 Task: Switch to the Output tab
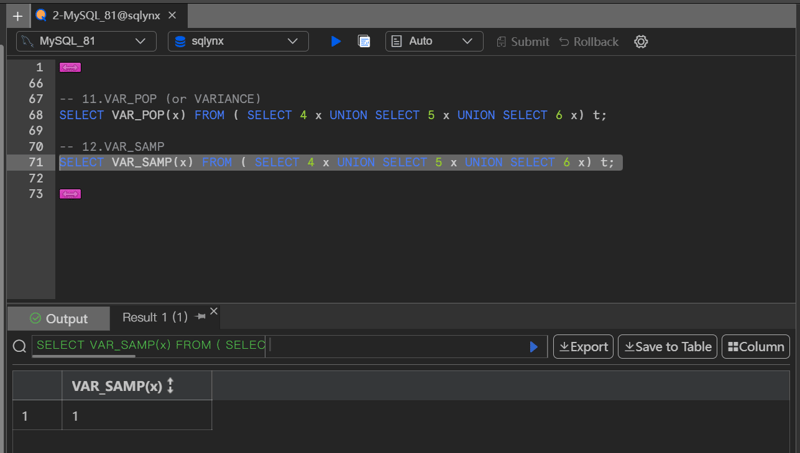[x=59, y=319]
